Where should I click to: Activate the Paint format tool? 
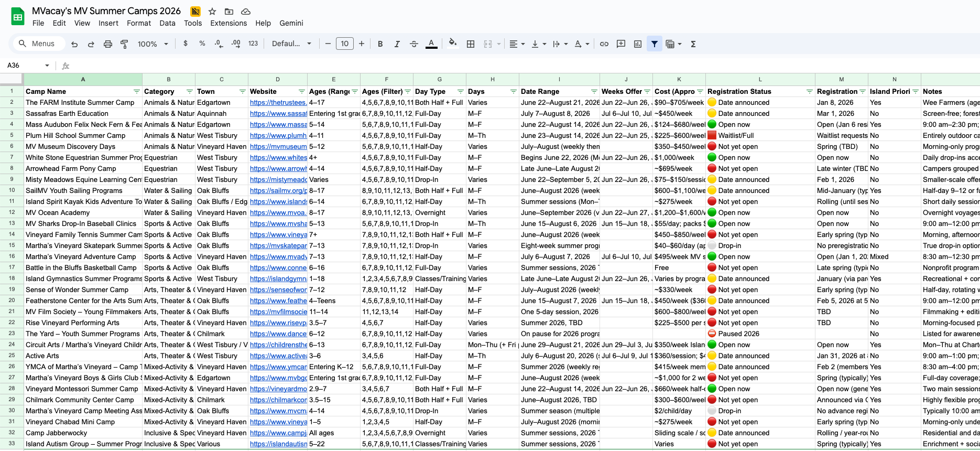(124, 44)
